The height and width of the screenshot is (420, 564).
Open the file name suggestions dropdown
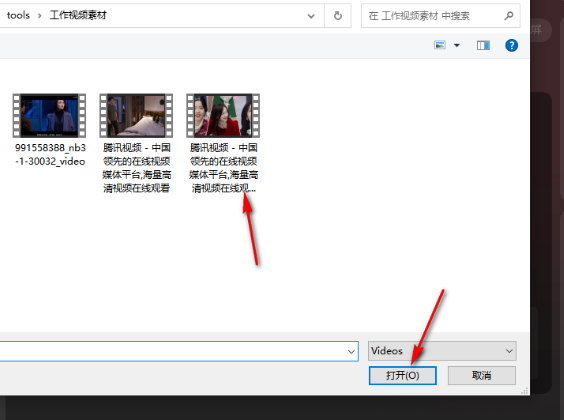coord(351,351)
